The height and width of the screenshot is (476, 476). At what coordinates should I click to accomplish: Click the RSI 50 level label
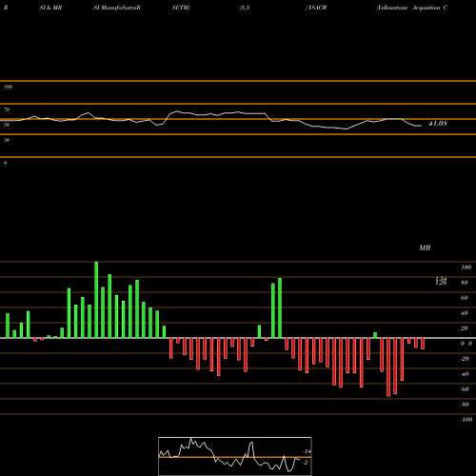[7, 125]
